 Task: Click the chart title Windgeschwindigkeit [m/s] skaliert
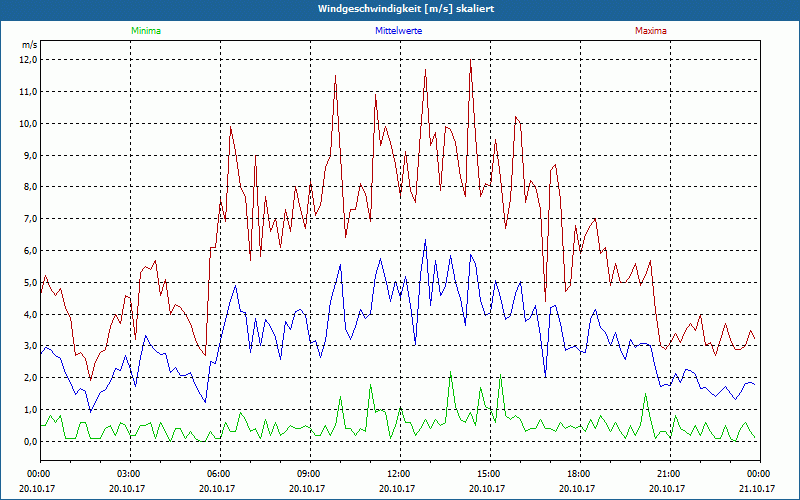click(x=406, y=9)
